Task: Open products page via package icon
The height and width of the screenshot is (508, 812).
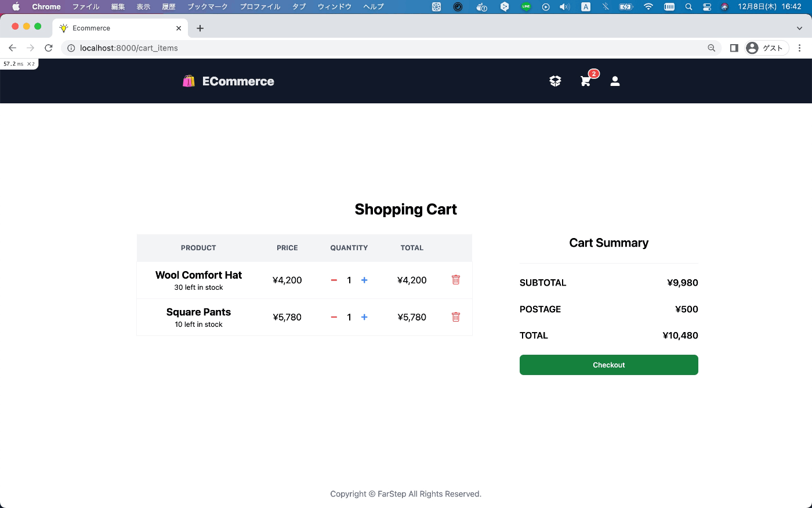Action: tap(555, 81)
